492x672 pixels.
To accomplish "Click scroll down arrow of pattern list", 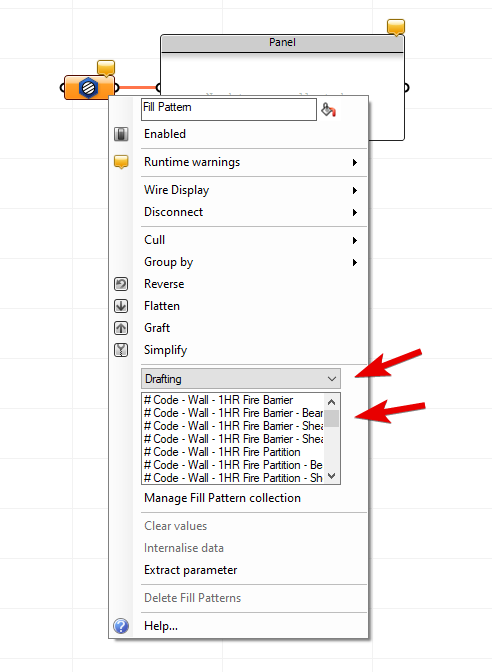I will point(332,476).
